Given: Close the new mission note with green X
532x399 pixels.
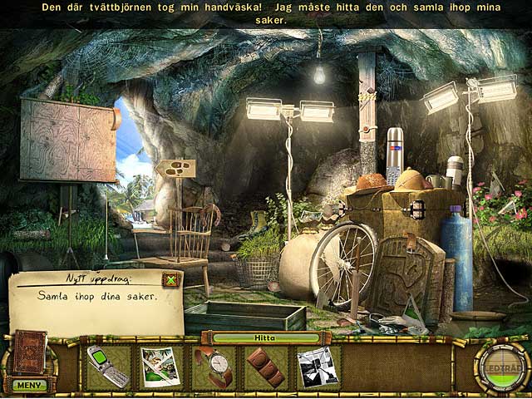Looking at the screenshot, I should pos(170,280).
